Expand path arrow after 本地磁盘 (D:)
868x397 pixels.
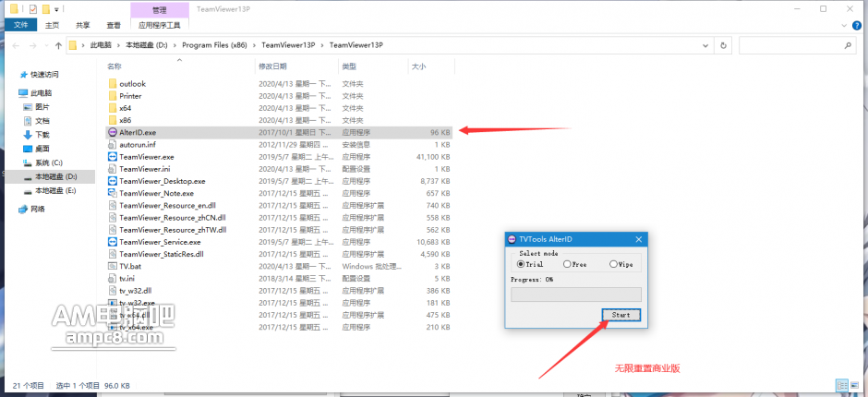(174, 45)
